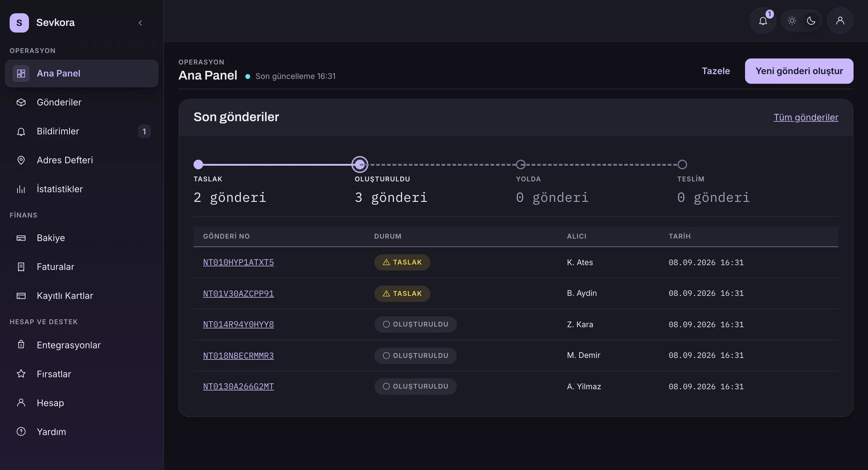The height and width of the screenshot is (470, 868).
Task: Click the Yolda step circle on the tracker
Action: (520, 164)
